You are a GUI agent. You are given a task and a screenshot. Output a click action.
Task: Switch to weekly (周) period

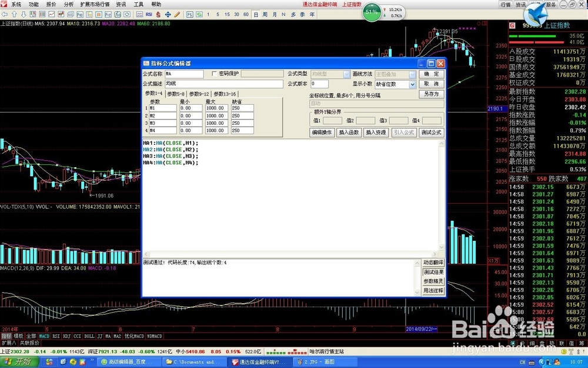click(265, 14)
